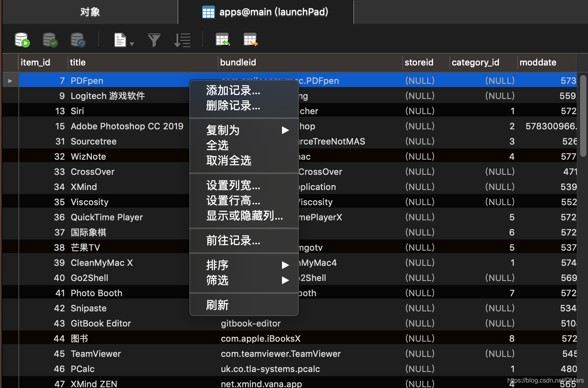The width and height of the screenshot is (588, 388).
Task: Choose 设置行高... from context menu
Action: pos(244,200)
